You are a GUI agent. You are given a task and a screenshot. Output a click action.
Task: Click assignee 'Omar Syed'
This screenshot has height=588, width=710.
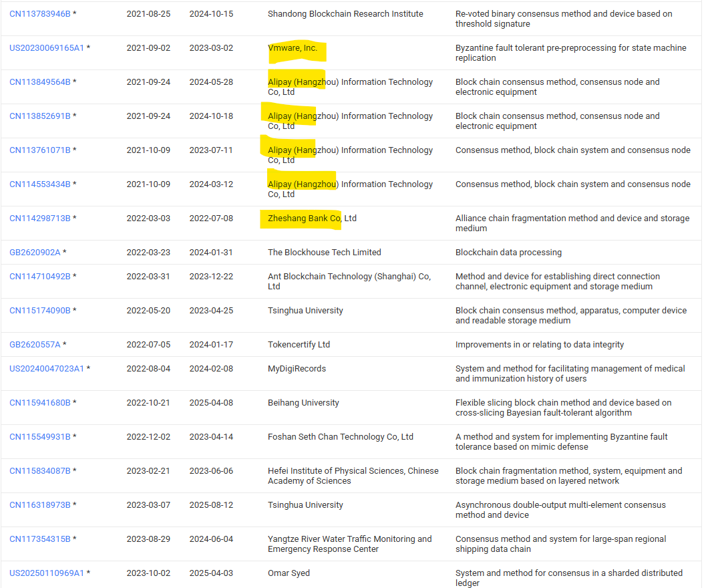(289, 573)
